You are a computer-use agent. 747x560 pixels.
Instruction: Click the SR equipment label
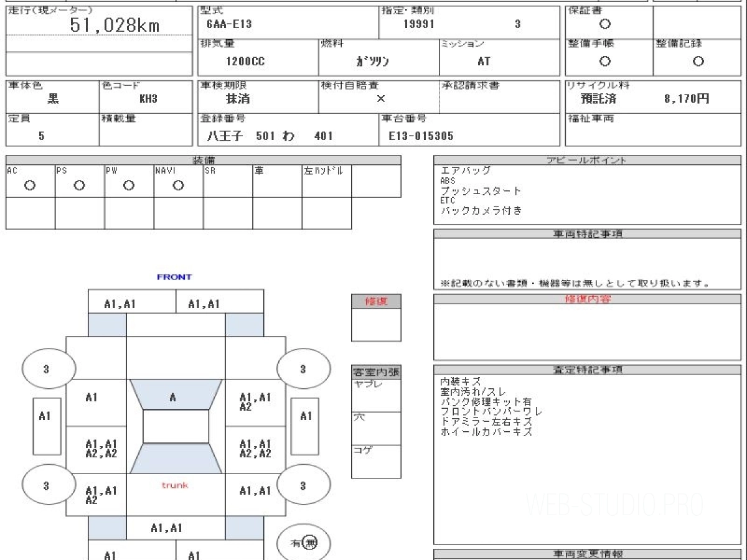(210, 170)
